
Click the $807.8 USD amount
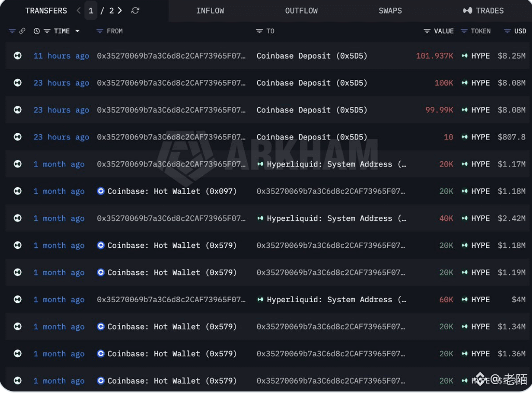click(512, 137)
